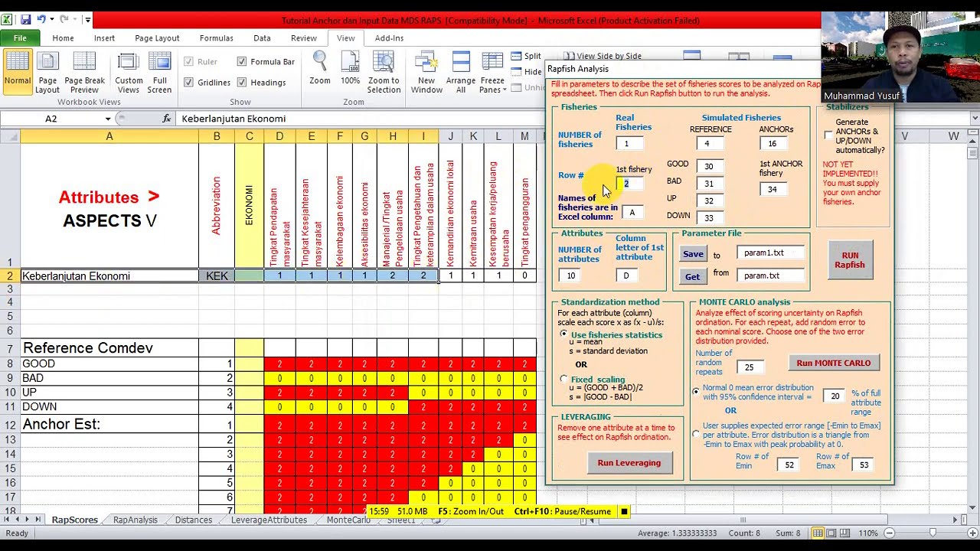Switch to Normal workbook view
The height and width of the screenshot is (551, 980).
tap(17, 73)
